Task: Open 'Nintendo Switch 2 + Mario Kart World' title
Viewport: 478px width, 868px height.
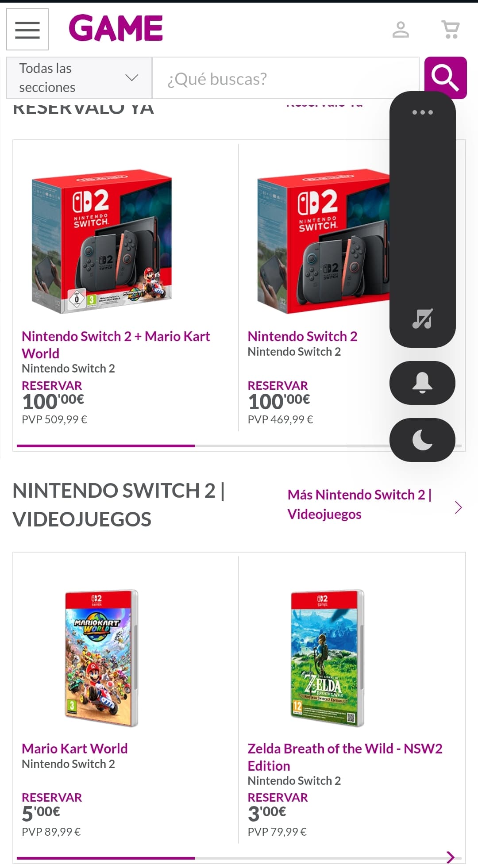Action: (116, 344)
